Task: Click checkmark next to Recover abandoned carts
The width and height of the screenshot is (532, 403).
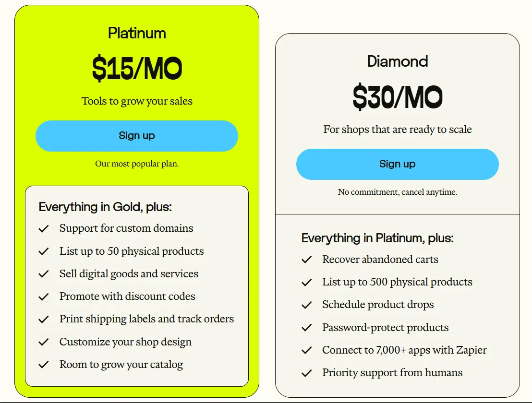Action: pyautogui.click(x=306, y=260)
